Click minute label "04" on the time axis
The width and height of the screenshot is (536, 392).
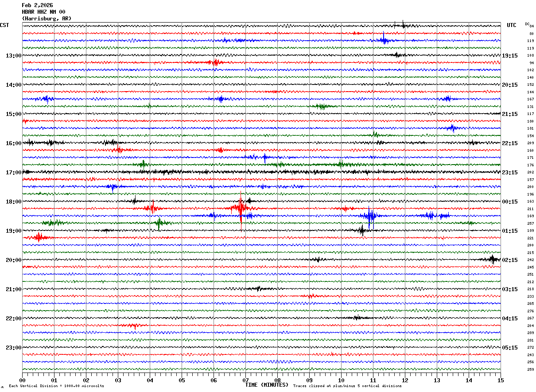tap(150, 380)
